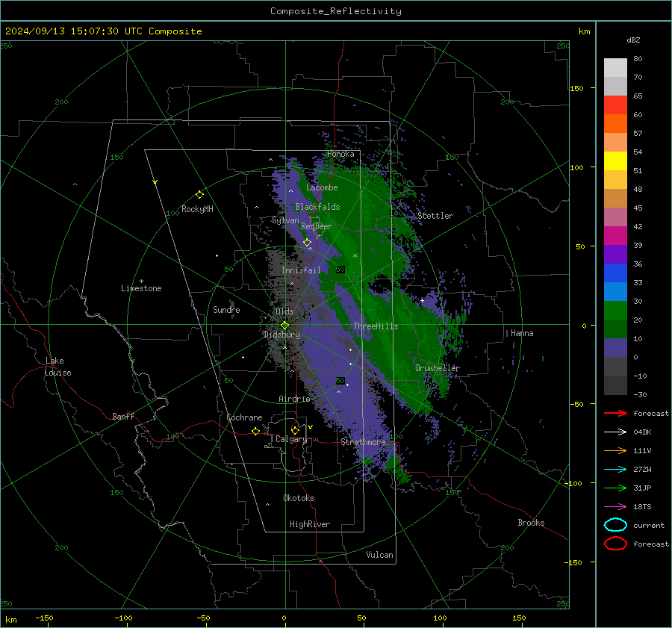Click the green 31JP arrow in legend

pos(615,488)
